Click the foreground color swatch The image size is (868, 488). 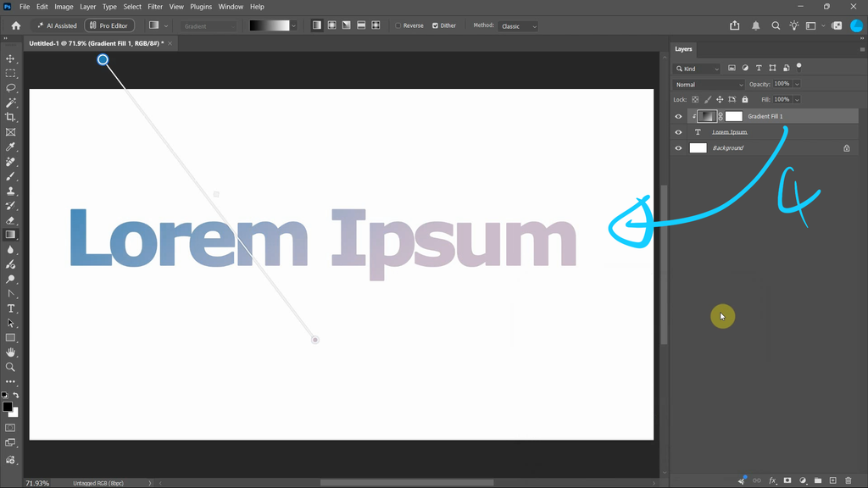[x=7, y=407]
